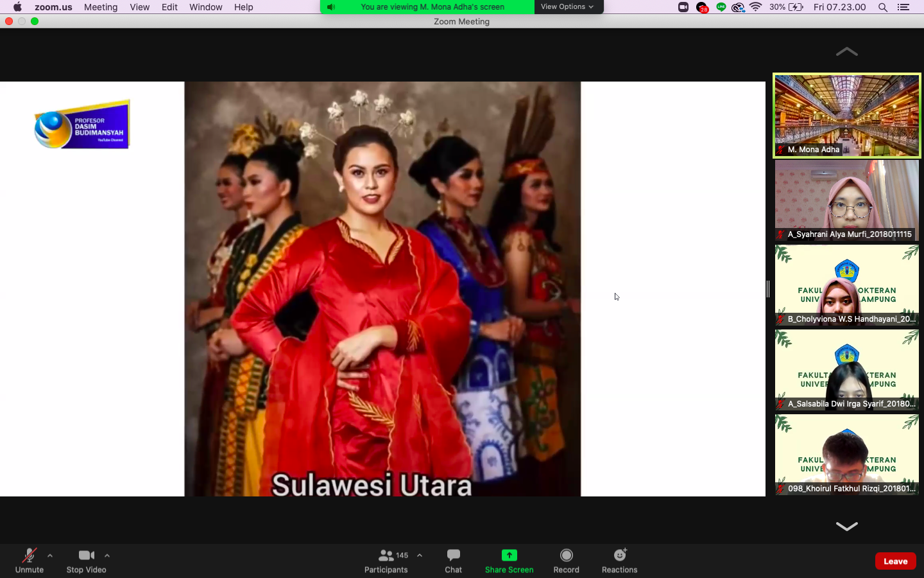924x578 pixels.
Task: Click the red notification icon showing 28
Action: click(x=702, y=8)
